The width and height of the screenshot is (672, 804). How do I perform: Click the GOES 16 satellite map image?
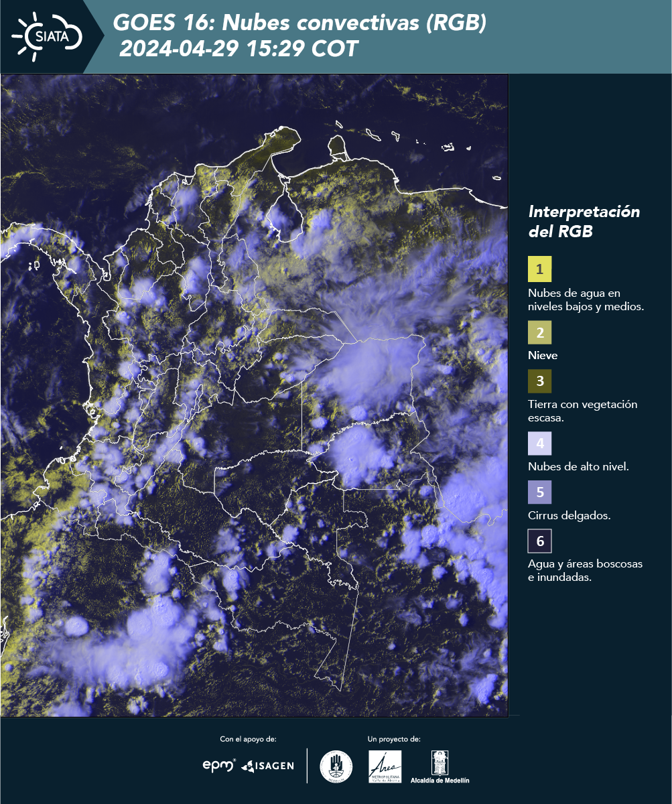point(255,395)
